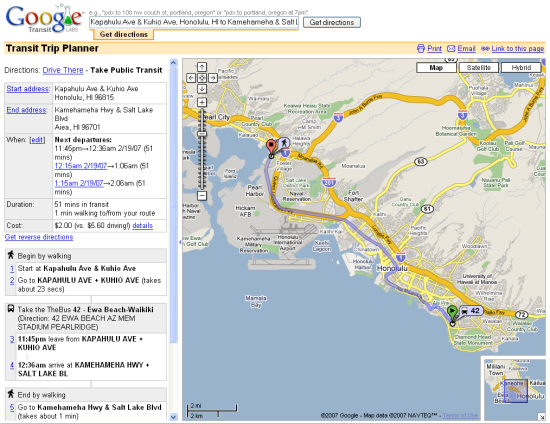Click the sidebar scroll down arrow
Screen dimensions: 550x424
[173, 417]
